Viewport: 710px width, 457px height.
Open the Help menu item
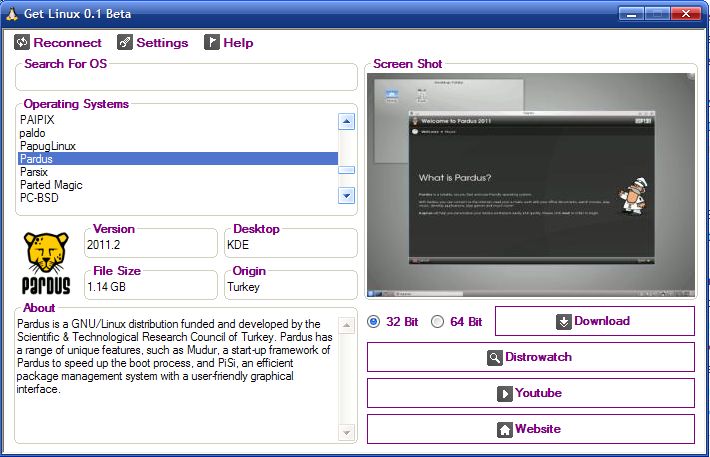(229, 42)
